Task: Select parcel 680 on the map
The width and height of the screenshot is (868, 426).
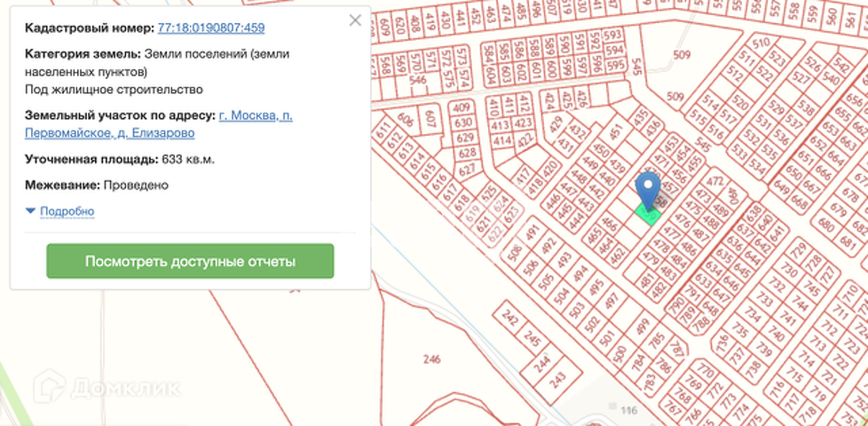Action: point(826,225)
